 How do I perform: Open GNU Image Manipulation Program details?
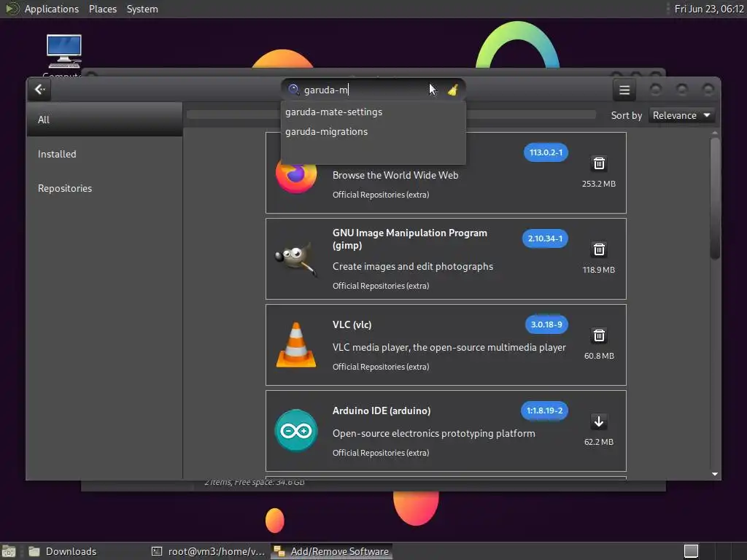pos(410,239)
